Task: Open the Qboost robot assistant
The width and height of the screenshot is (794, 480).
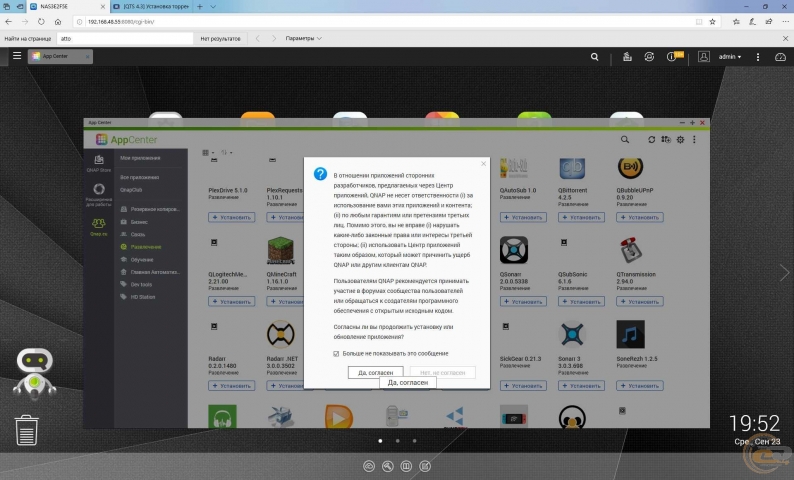Action: click(x=34, y=373)
